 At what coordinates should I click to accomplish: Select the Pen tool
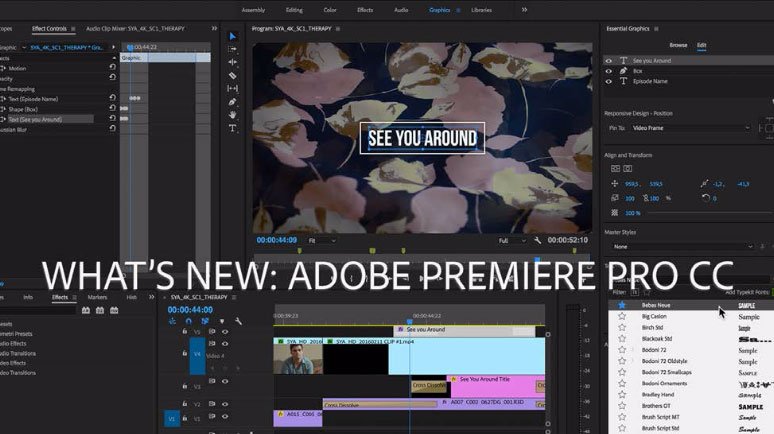pos(232,102)
